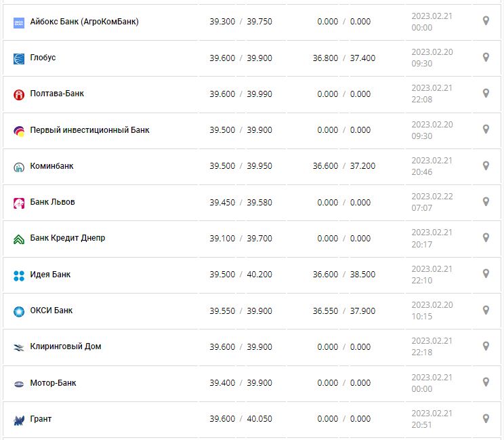This screenshot has width=504, height=440.
Task: Select the Идея Банк name link
Action: point(50,275)
